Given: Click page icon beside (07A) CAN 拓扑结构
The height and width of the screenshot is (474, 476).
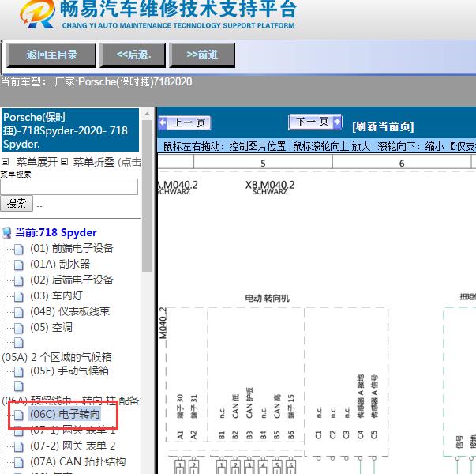Looking at the screenshot, I should pos(18,462).
